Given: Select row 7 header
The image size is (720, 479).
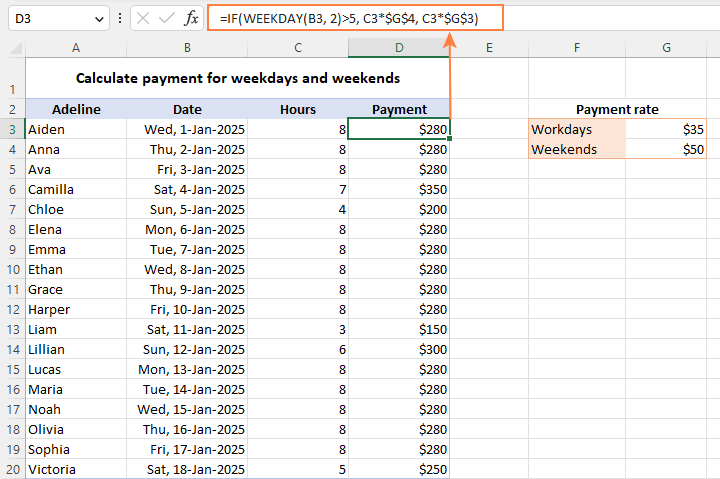Looking at the screenshot, I should [12, 209].
